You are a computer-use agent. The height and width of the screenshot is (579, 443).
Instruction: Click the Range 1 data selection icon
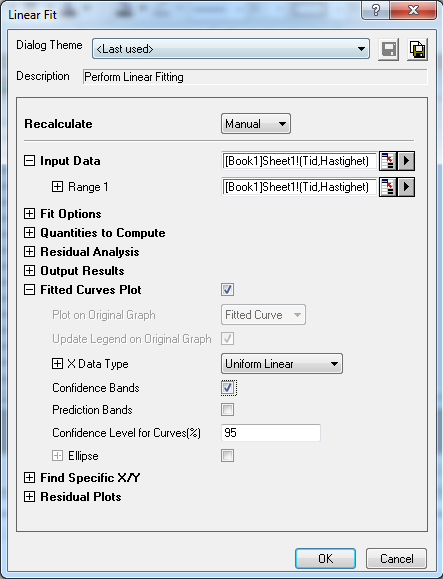pyautogui.click(x=388, y=187)
